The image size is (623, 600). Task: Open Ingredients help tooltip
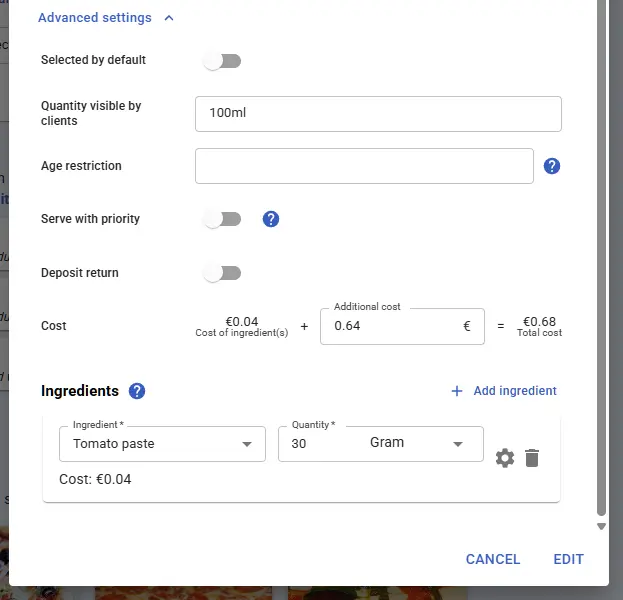pyautogui.click(x=137, y=391)
